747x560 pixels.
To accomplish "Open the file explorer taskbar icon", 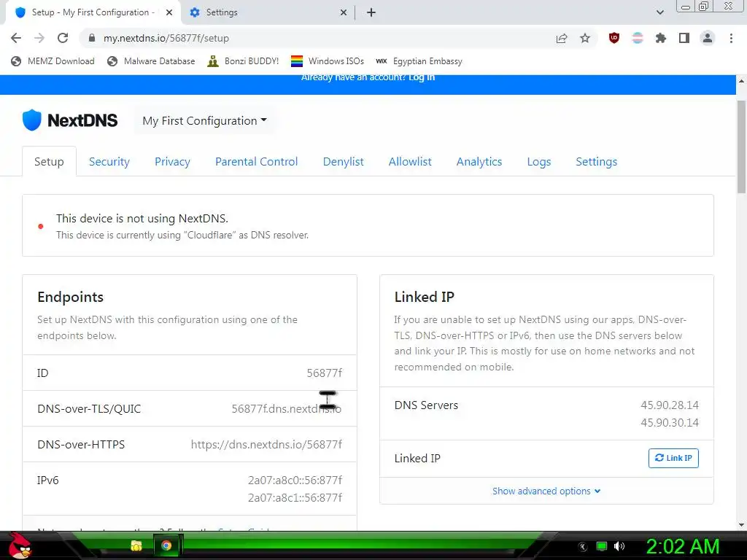I will tap(136, 545).
